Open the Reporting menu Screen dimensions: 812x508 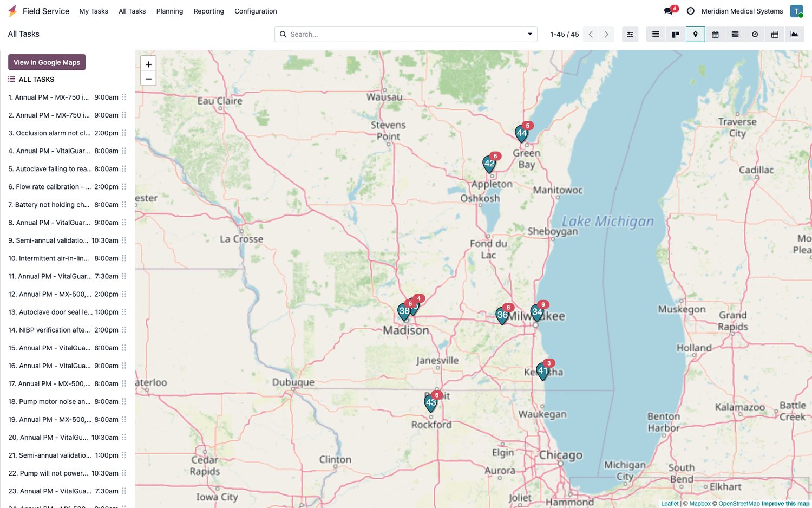208,11
